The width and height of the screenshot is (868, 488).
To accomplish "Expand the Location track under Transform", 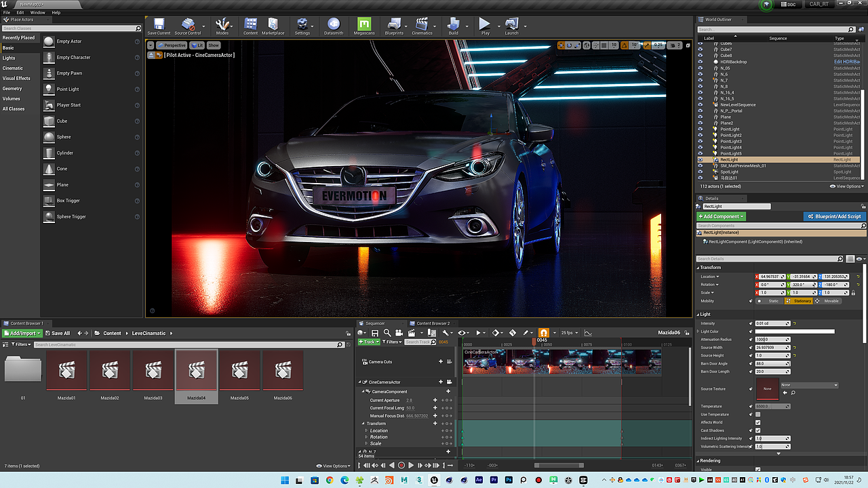I will tap(366, 430).
